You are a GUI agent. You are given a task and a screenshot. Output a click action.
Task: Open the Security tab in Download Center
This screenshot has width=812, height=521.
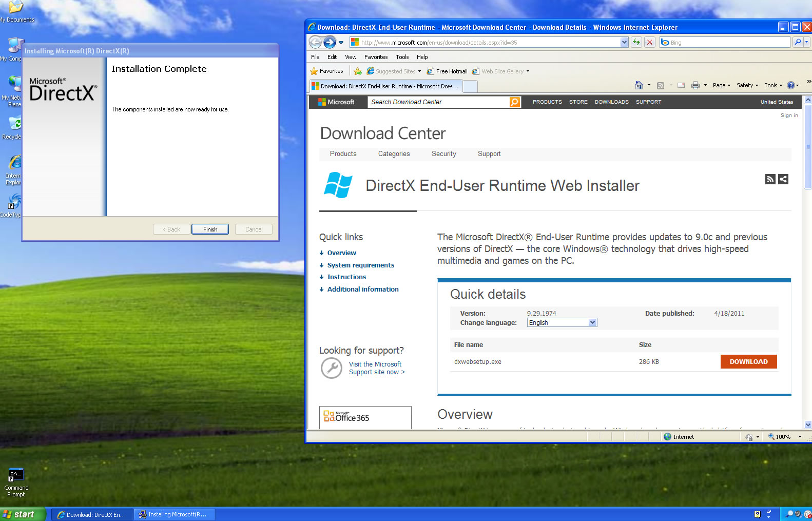tap(443, 154)
